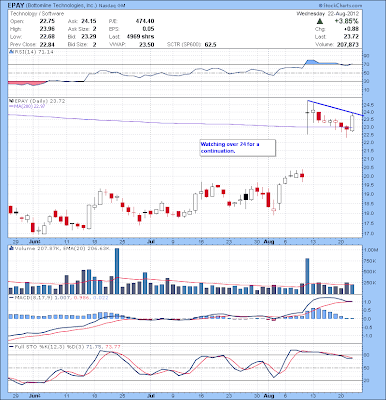Click the icon next to EPAY (Daily) legend
This screenshot has height=400, width=386.
click(x=11, y=101)
